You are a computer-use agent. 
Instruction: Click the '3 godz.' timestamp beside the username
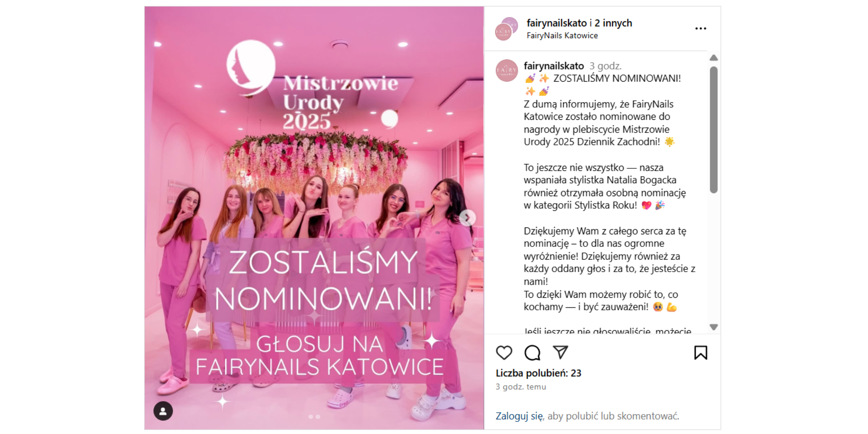(x=605, y=66)
